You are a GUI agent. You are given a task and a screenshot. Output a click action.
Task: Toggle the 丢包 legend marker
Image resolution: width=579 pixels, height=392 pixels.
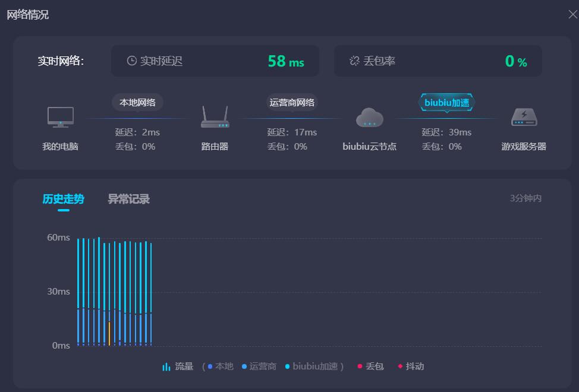(x=370, y=366)
